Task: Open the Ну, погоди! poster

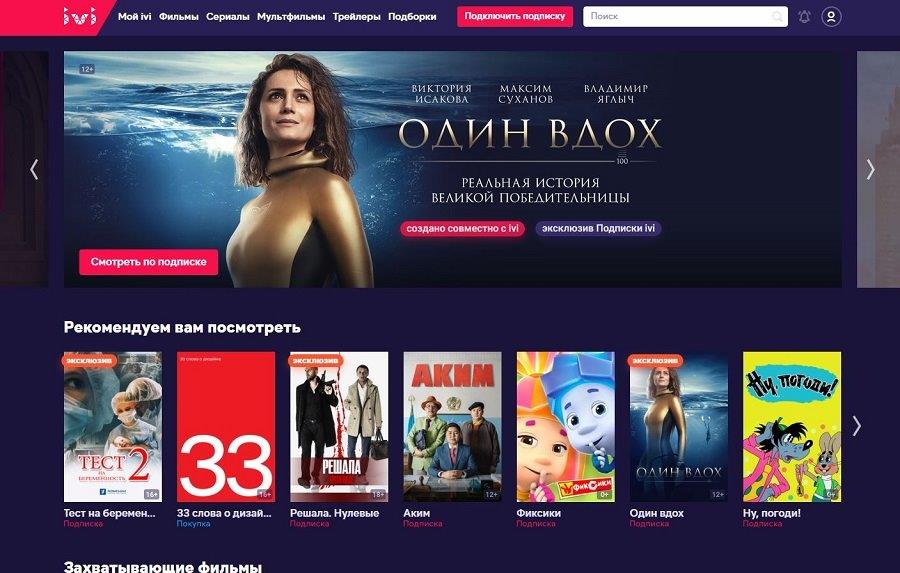Action: click(x=792, y=427)
